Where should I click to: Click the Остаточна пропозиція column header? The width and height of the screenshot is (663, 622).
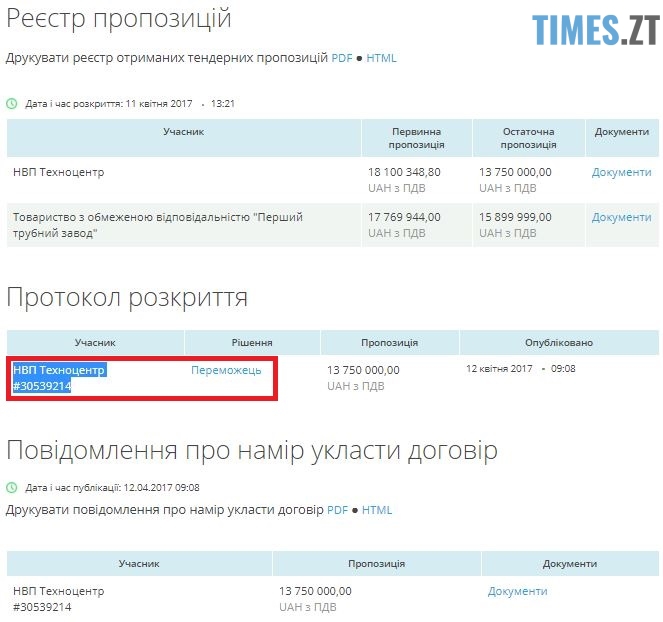(528, 138)
